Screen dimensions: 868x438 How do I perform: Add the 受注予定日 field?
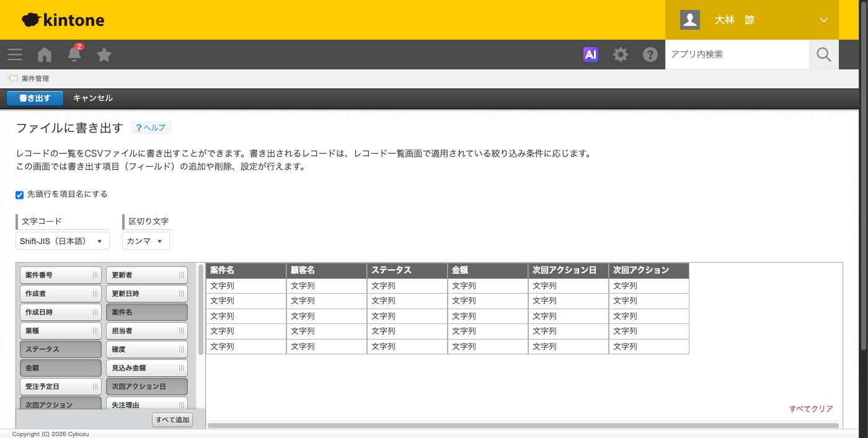point(61,387)
